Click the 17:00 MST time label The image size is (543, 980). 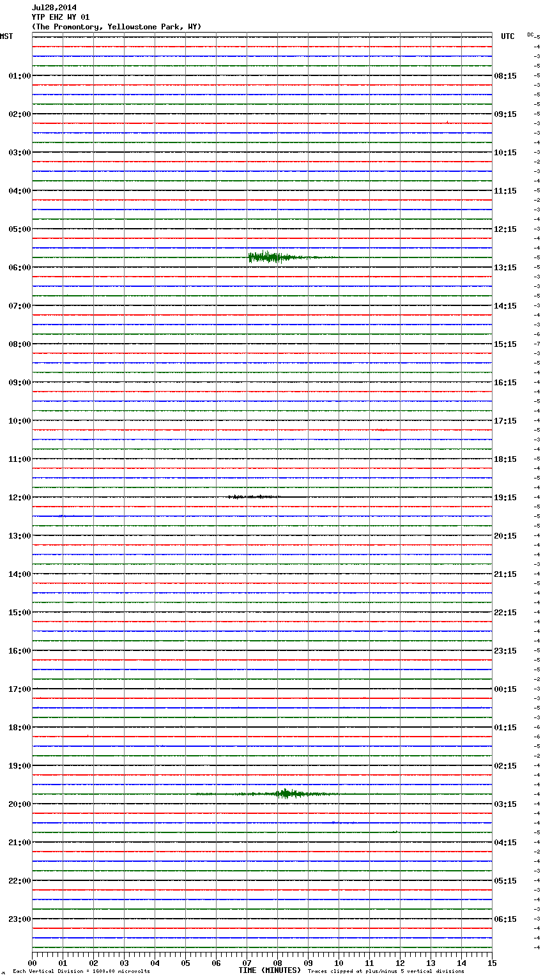(20, 689)
